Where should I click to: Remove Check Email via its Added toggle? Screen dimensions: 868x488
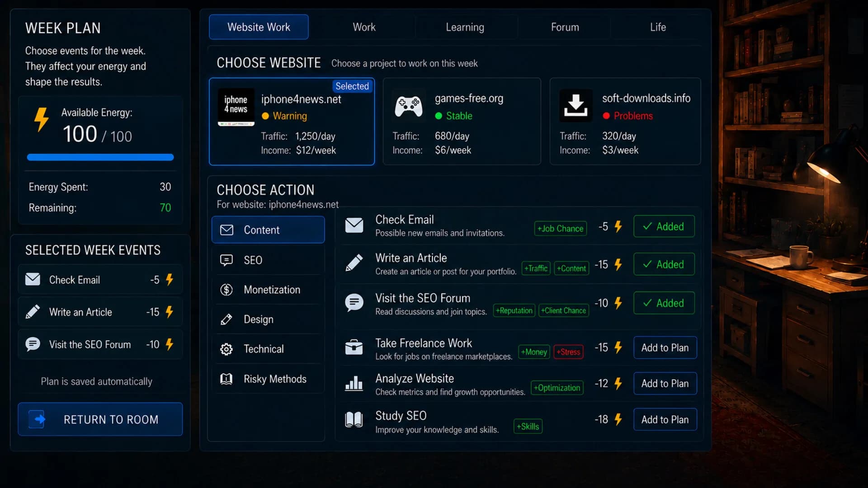[x=664, y=226]
